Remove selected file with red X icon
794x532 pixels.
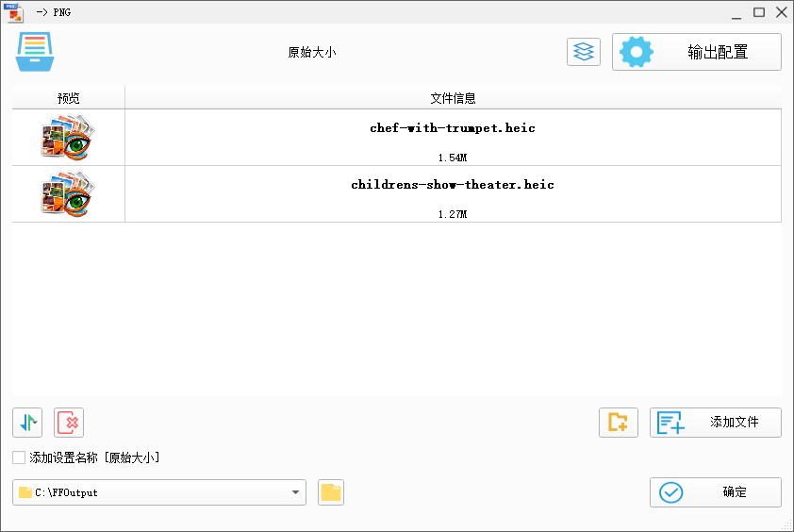[69, 423]
